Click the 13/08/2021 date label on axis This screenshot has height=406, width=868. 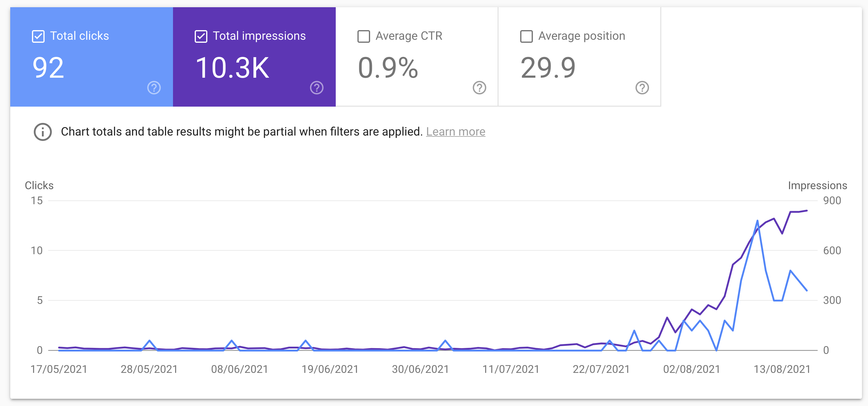click(x=782, y=369)
